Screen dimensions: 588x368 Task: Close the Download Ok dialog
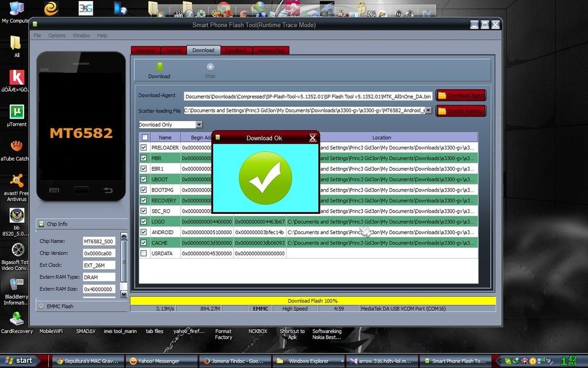pos(312,138)
